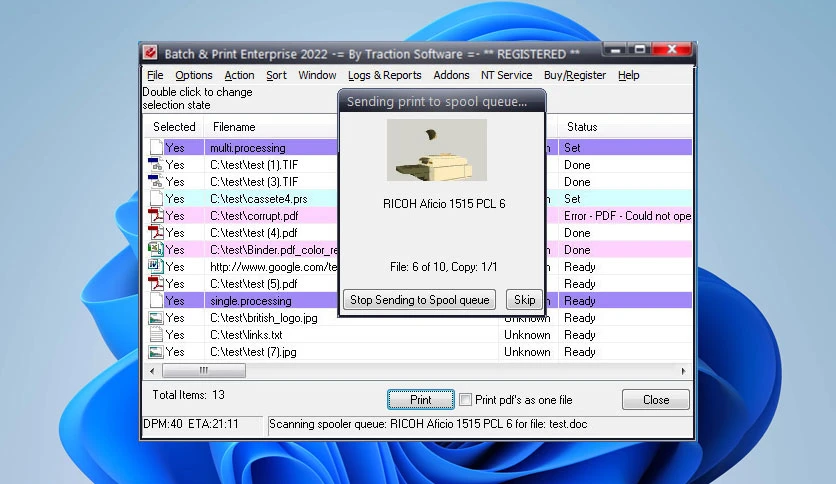Click the image icon for test (7).jpg
Image resolution: width=836 pixels, height=484 pixels.
(155, 352)
